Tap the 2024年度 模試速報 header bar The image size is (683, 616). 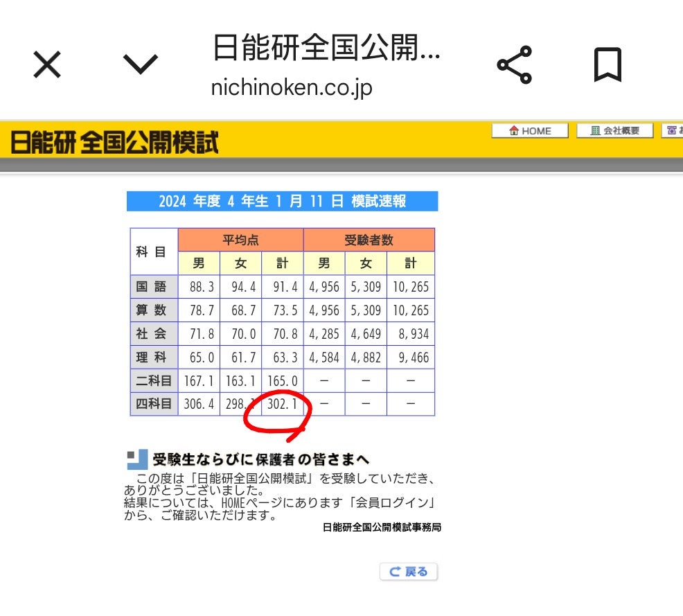282,201
